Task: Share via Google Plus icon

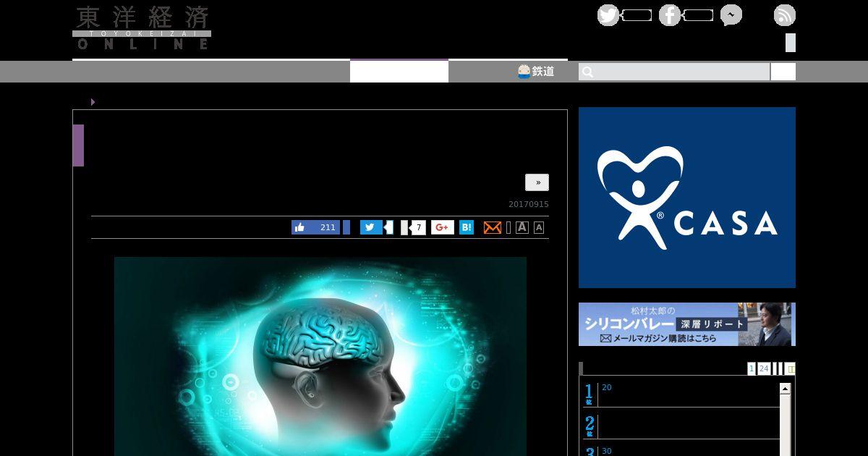Action: [443, 227]
